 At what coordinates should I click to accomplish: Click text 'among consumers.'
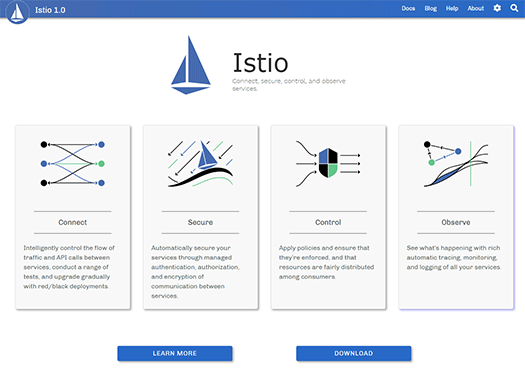point(307,277)
